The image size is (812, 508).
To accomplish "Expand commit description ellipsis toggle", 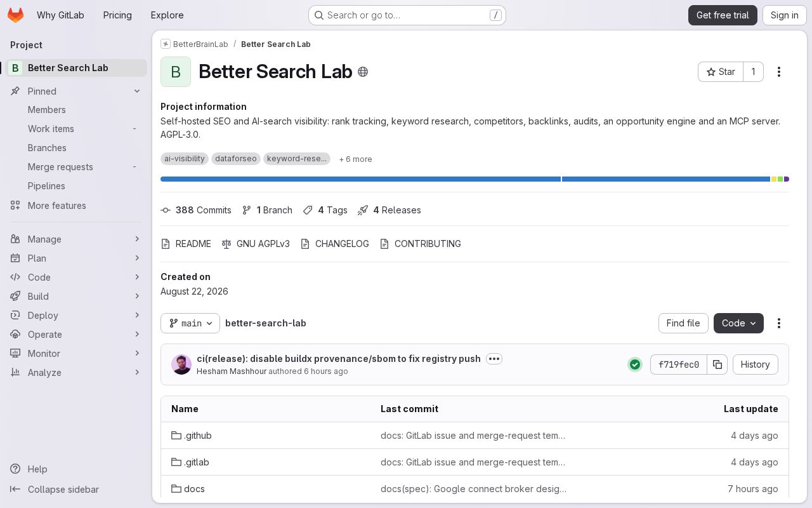I will 494,359.
